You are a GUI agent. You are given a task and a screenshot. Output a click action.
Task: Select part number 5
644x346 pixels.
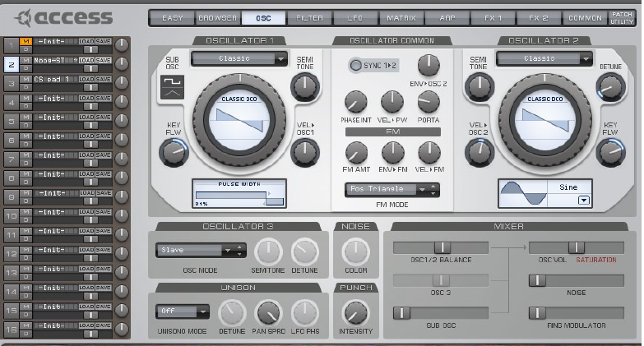[x=12, y=121]
